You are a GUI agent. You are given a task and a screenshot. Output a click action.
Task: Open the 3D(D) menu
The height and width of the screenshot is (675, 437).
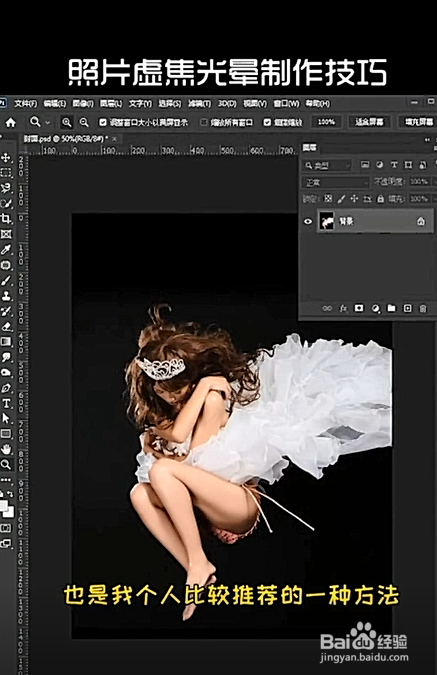click(x=227, y=104)
